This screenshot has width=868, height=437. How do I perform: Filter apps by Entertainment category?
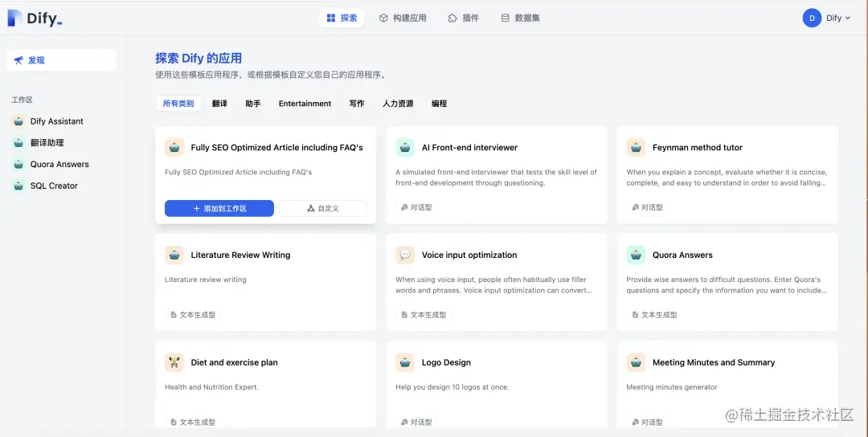(305, 104)
